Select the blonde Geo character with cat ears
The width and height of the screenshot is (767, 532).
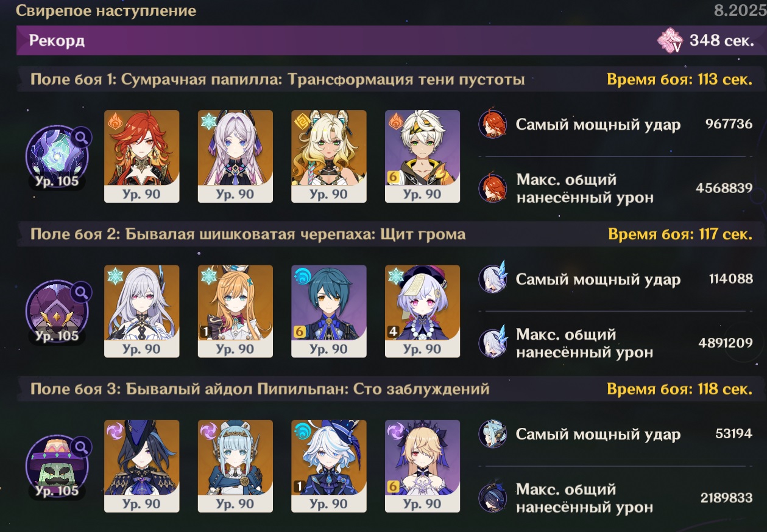coord(329,156)
